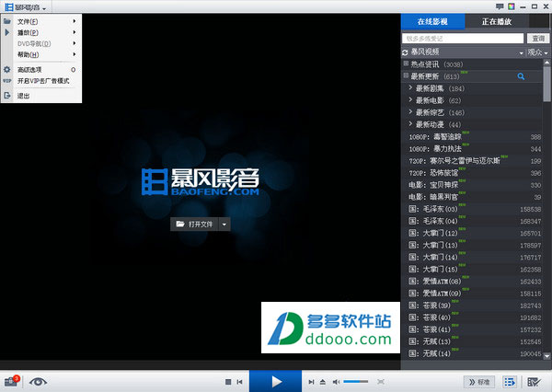The width and height of the screenshot is (552, 392).
Task: Open the feedback message icon in title bar
Action: tap(500, 6)
